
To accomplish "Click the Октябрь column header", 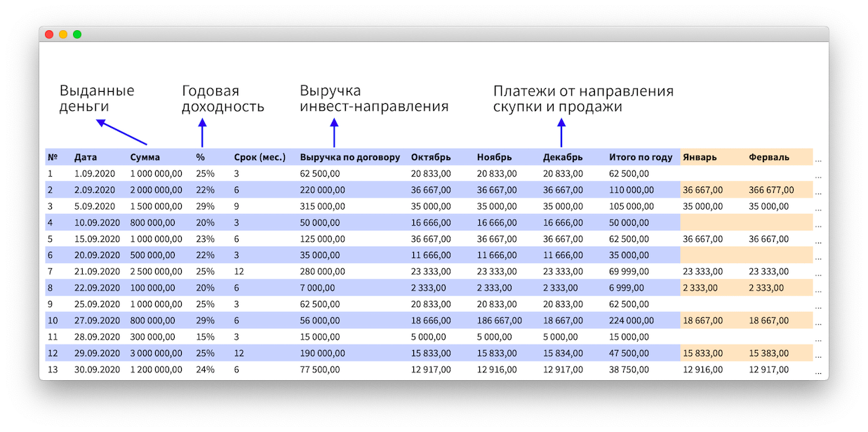I will tap(431, 157).
